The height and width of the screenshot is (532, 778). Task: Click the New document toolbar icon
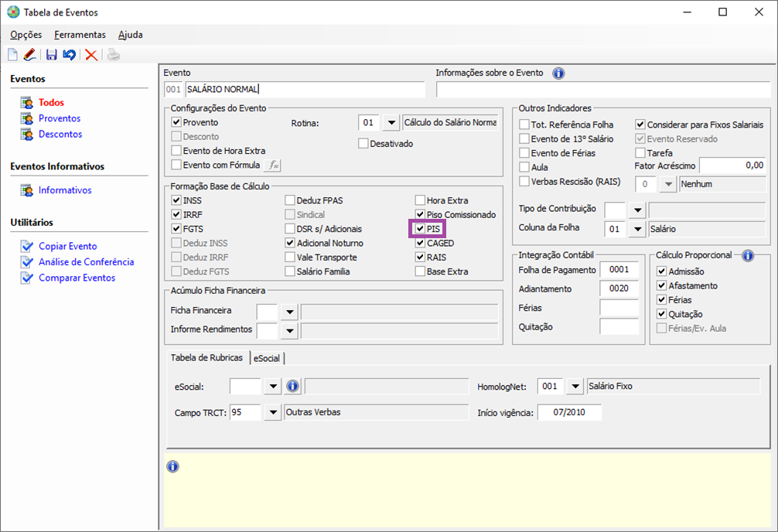click(12, 55)
